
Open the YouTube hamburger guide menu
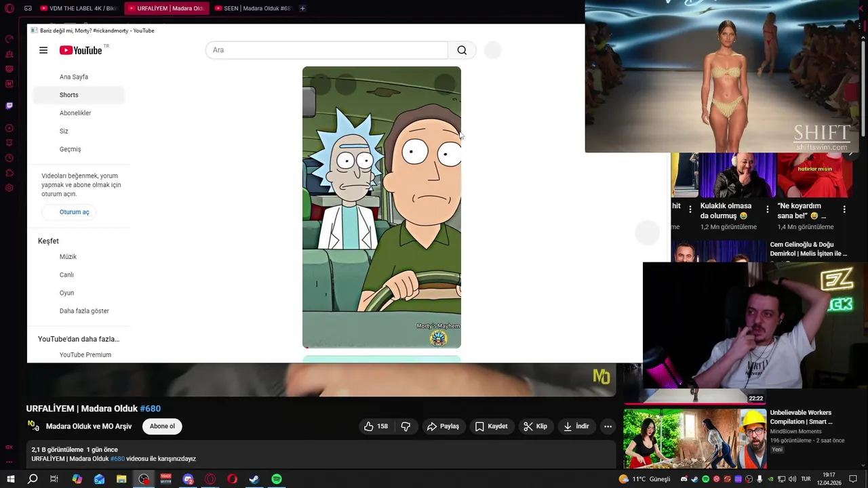(43, 50)
